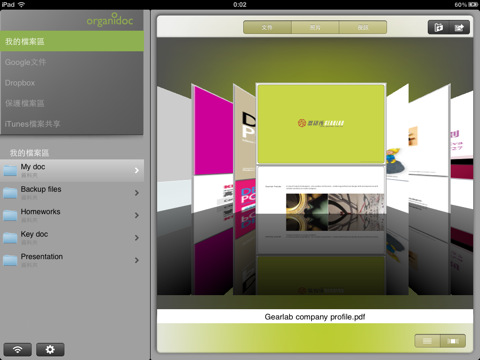Click the My doc folder icon
The height and width of the screenshot is (360, 480).
click(10, 170)
